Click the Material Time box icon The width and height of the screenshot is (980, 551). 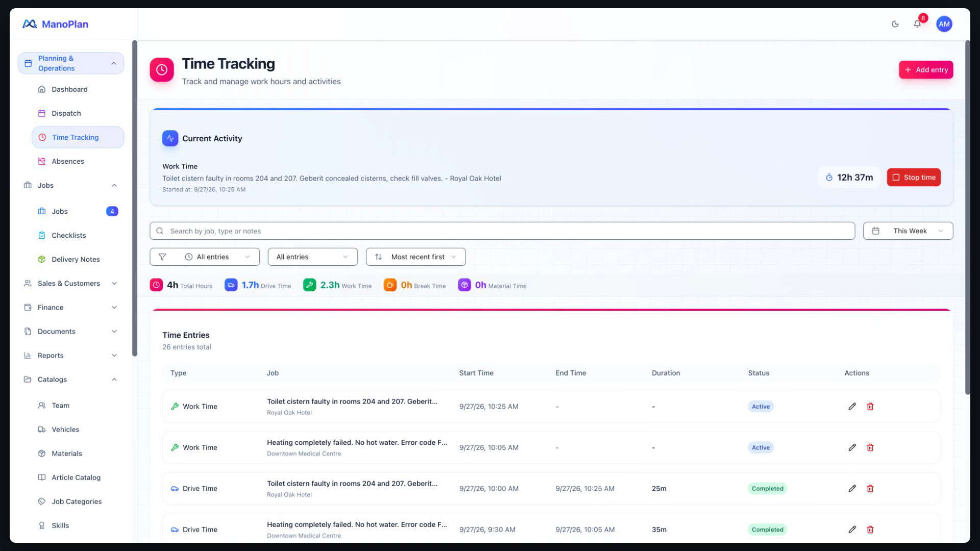point(464,285)
